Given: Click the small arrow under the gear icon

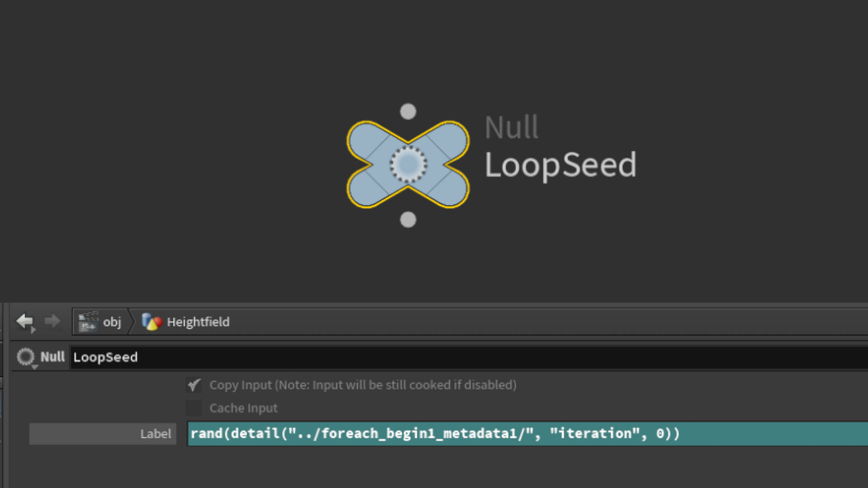Looking at the screenshot, I should pos(34,367).
